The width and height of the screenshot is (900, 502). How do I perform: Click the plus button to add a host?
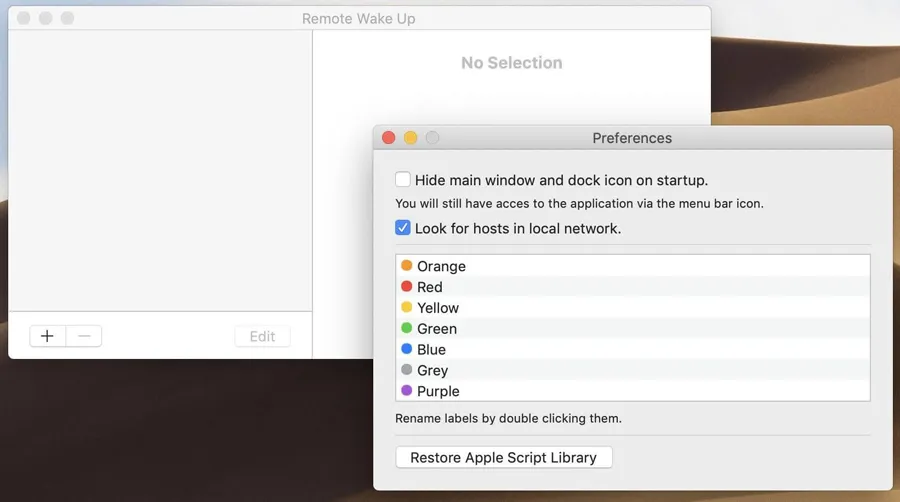tap(47, 336)
